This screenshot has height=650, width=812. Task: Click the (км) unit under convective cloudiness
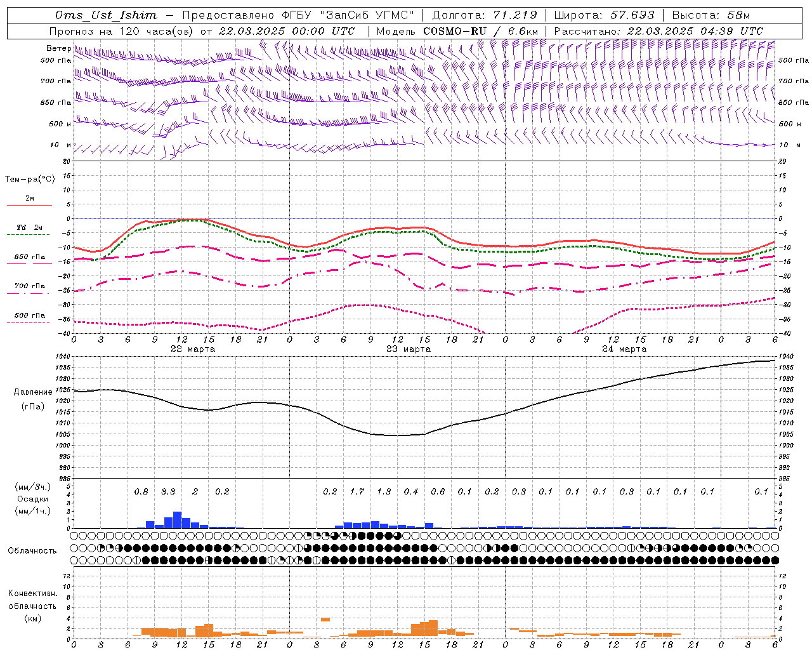pyautogui.click(x=32, y=618)
